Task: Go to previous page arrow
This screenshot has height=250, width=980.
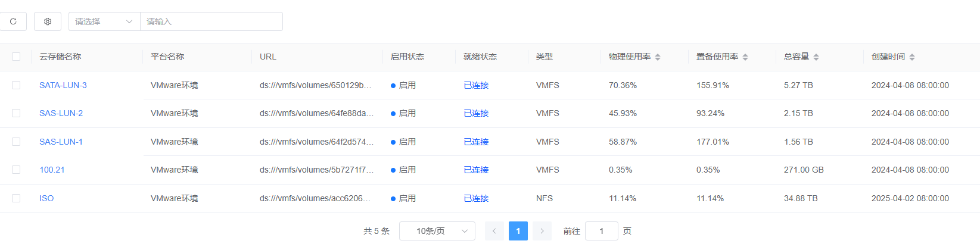Action: click(x=494, y=231)
